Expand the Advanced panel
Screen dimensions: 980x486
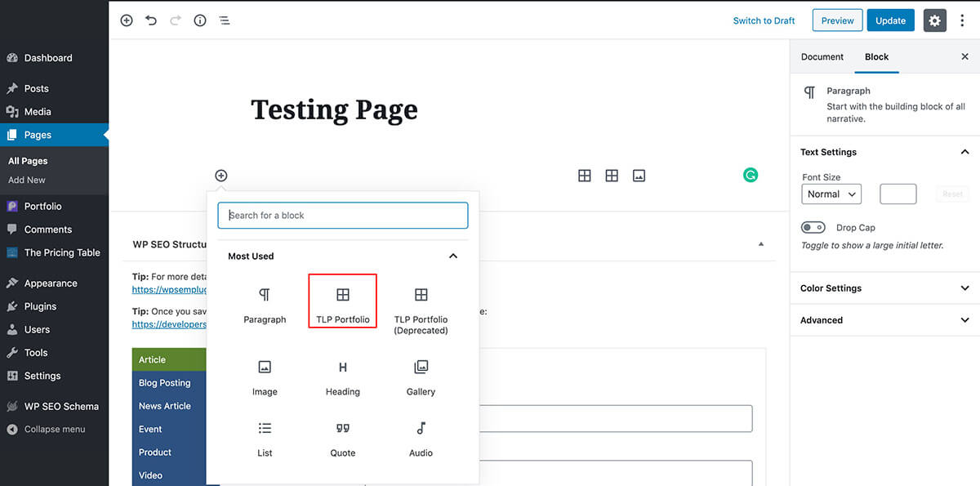coord(885,320)
